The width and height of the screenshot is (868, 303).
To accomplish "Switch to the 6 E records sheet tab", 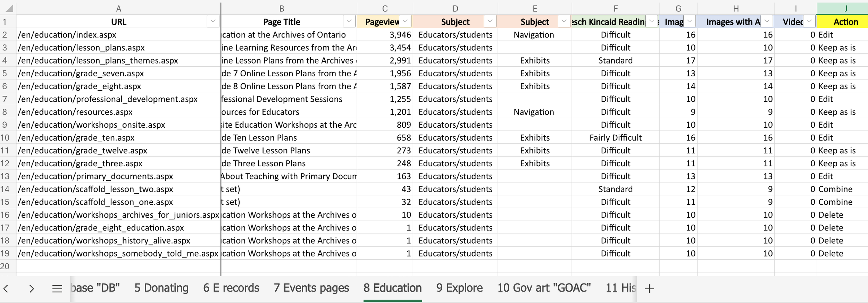I will (x=231, y=288).
